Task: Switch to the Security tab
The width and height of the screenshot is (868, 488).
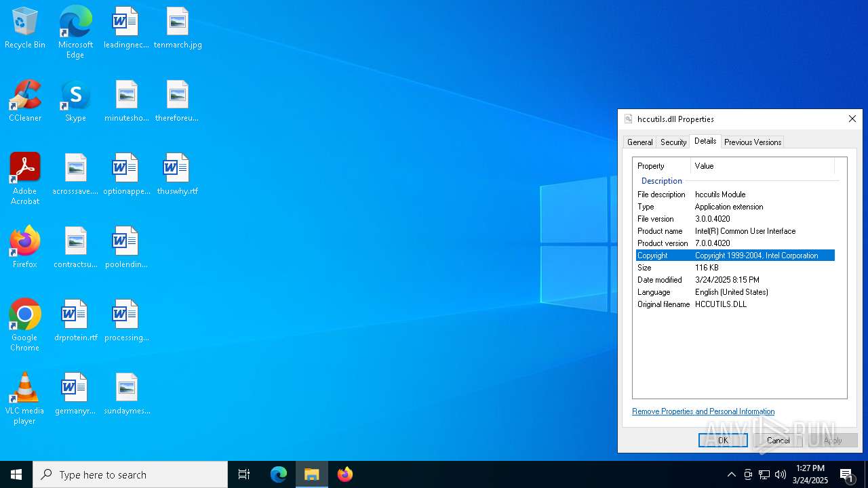Action: click(673, 142)
